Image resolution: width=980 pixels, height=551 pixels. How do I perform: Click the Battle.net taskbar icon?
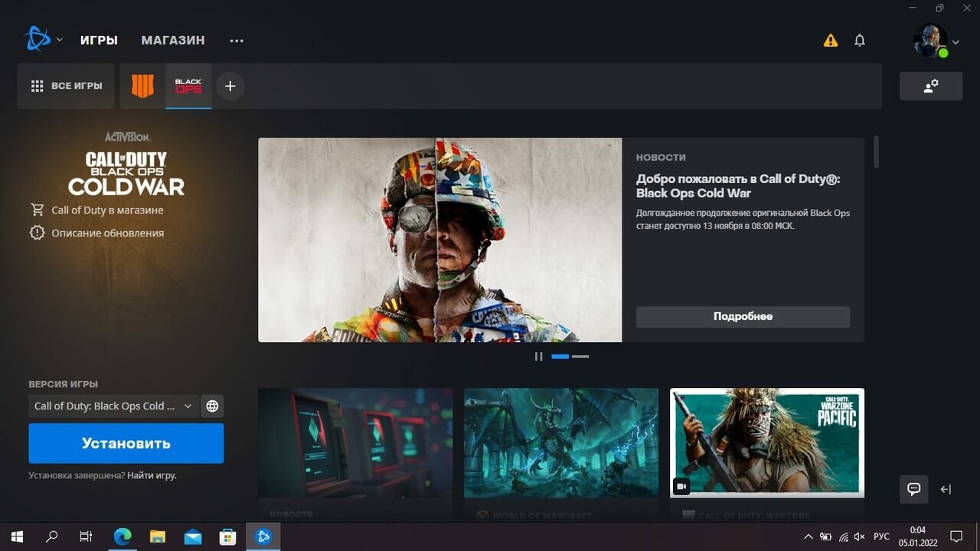click(x=263, y=536)
